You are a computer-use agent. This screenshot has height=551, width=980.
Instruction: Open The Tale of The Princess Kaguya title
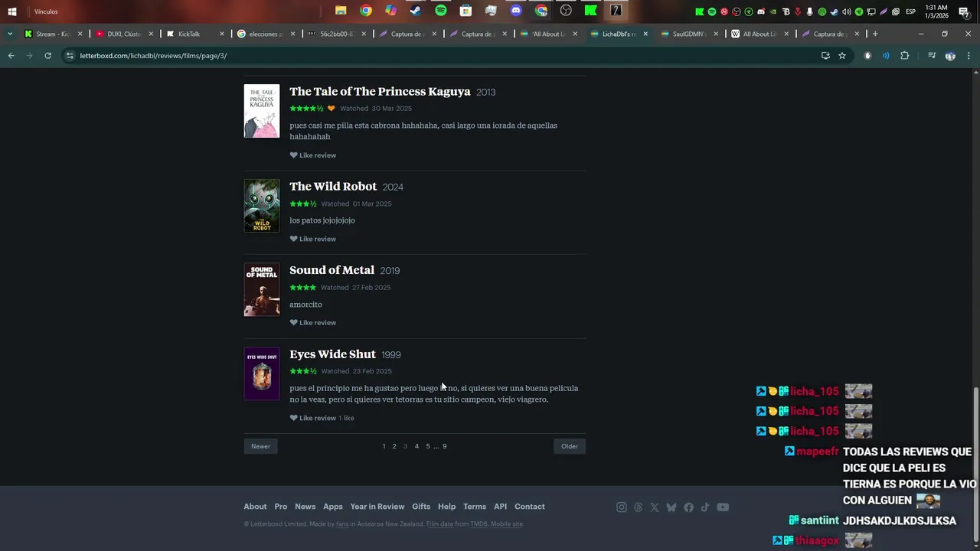380,91
